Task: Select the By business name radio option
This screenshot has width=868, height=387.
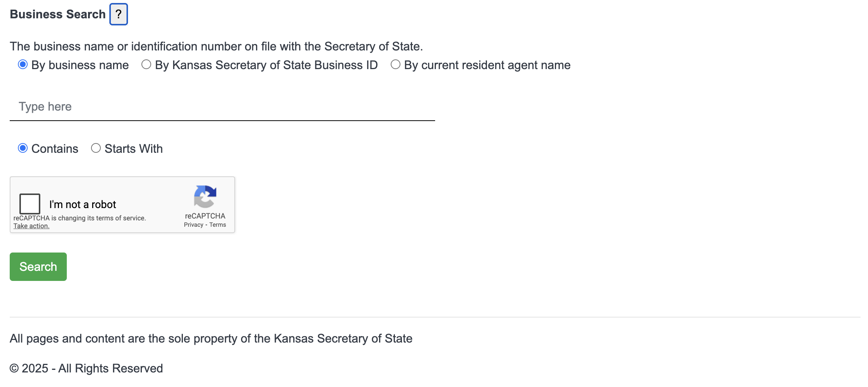Action: 23,65
